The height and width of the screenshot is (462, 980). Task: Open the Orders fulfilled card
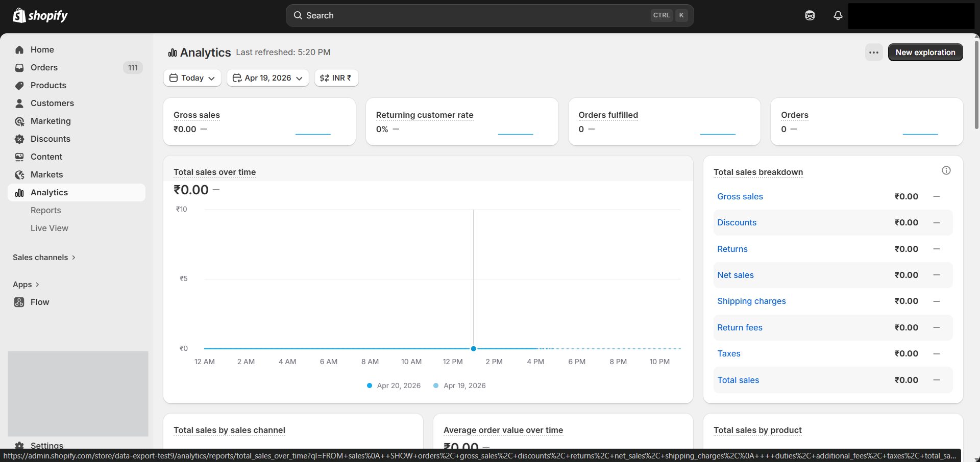click(664, 121)
